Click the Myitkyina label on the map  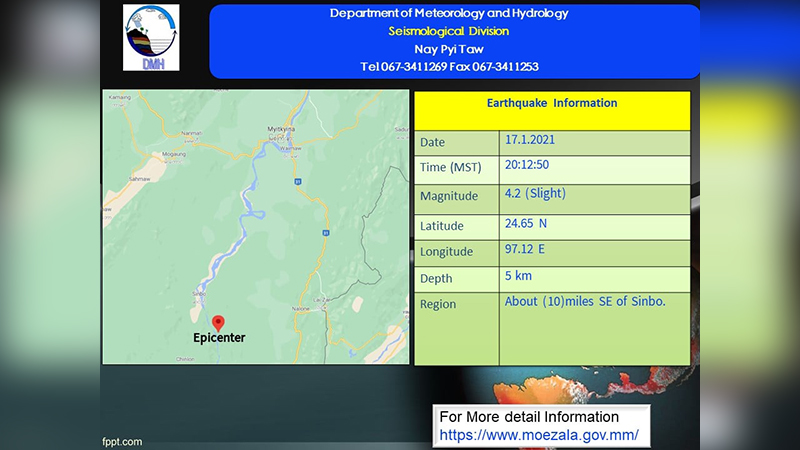click(x=281, y=129)
